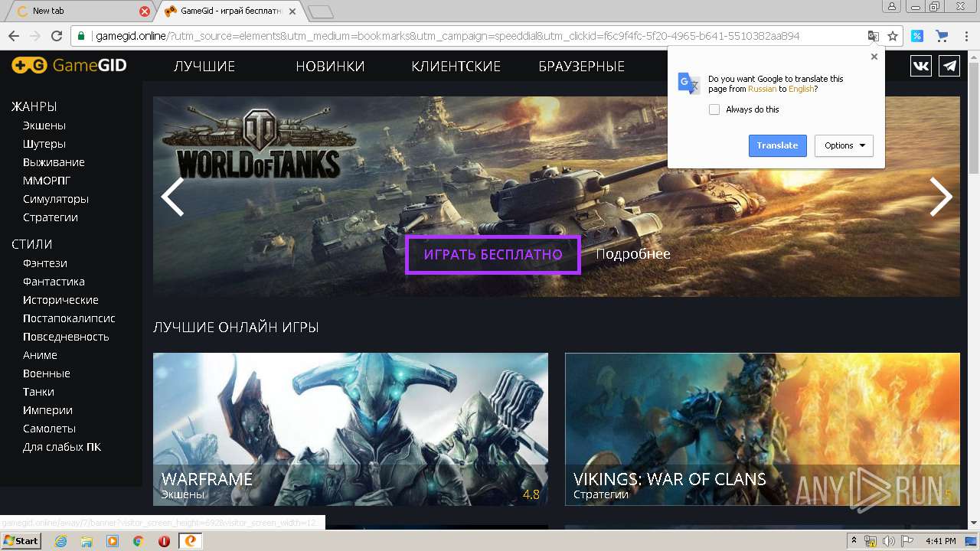The height and width of the screenshot is (551, 980).
Task: Select the Фэнтези style
Action: [x=45, y=263]
